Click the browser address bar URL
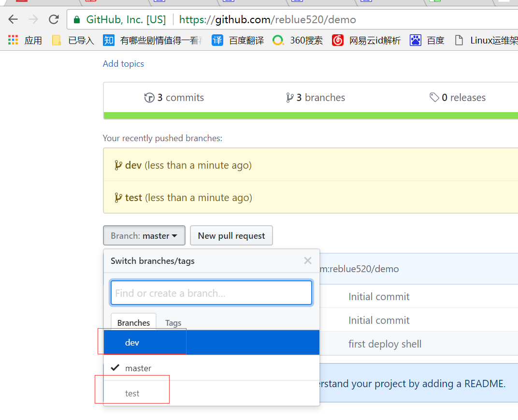This screenshot has height=420, width=518. pyautogui.click(x=268, y=19)
